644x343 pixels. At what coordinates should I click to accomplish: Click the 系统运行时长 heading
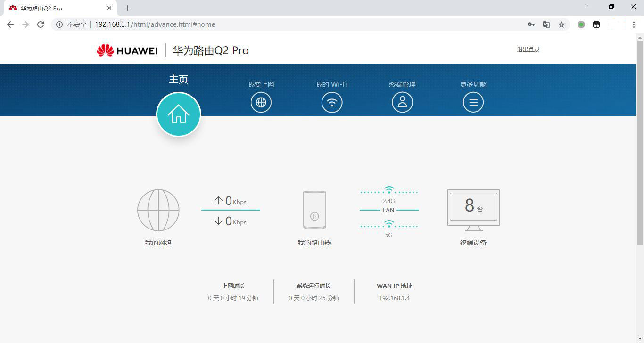tap(314, 286)
